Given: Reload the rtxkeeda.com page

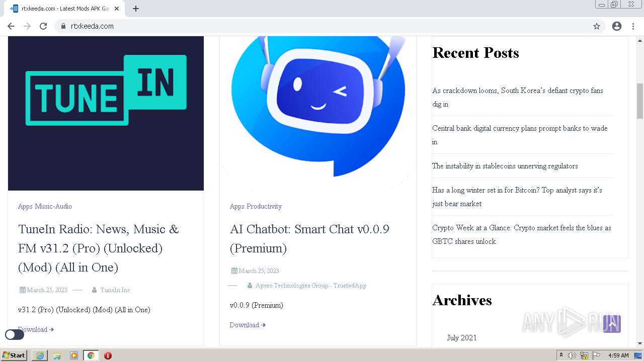Looking at the screenshot, I should point(43,26).
